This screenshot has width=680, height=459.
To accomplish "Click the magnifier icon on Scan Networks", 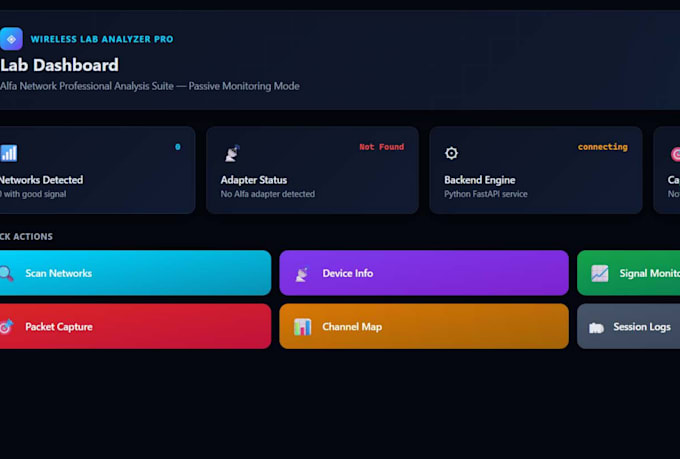I will point(6,273).
